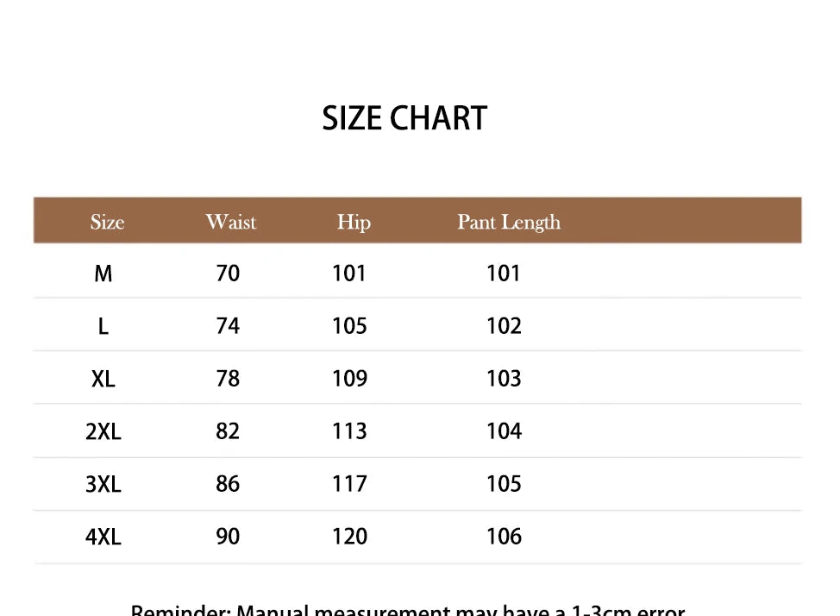
Task: Select waist value 86 for 3XL
Action: click(x=228, y=484)
